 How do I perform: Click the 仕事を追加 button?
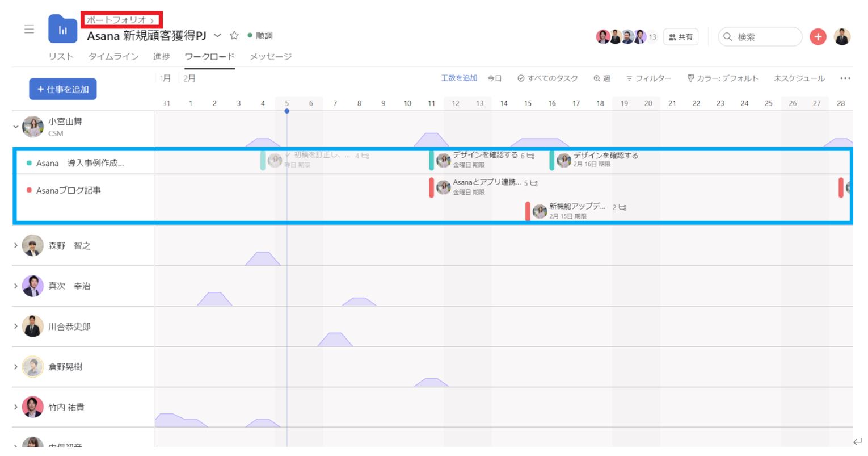pos(63,89)
